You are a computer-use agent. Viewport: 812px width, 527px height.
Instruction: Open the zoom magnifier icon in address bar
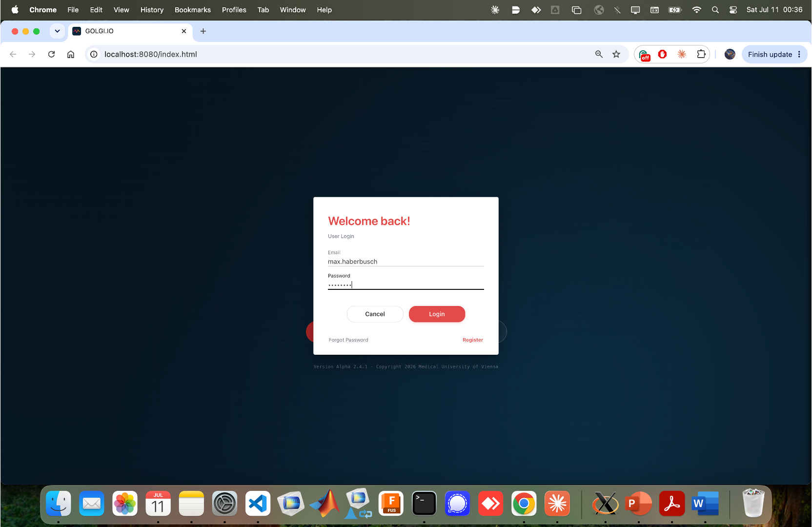click(599, 54)
